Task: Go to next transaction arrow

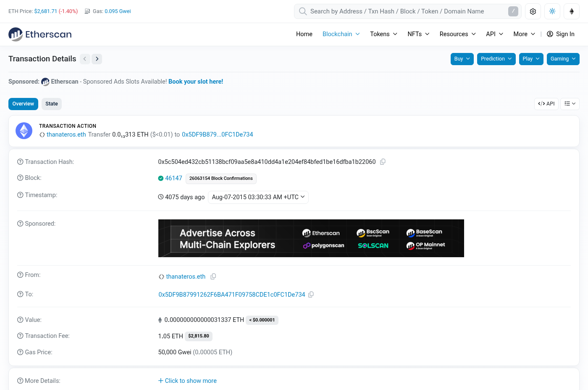Action: click(x=97, y=59)
